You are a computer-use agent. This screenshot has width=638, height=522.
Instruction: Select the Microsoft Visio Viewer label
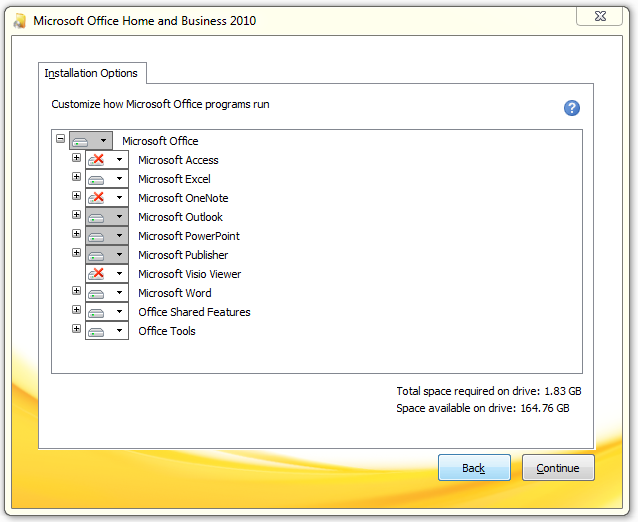[x=189, y=274]
